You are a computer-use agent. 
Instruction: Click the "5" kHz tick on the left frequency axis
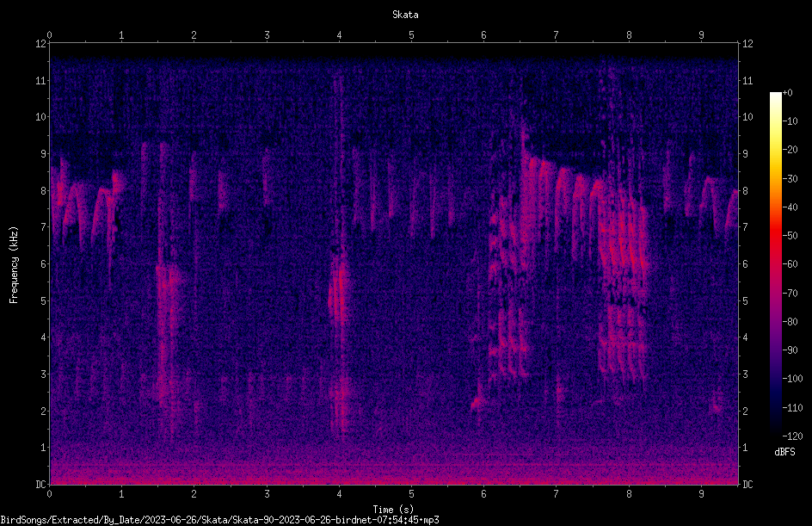pos(43,300)
